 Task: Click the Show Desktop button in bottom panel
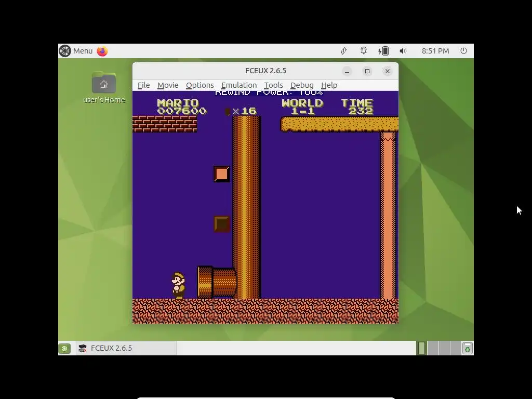tap(64, 348)
